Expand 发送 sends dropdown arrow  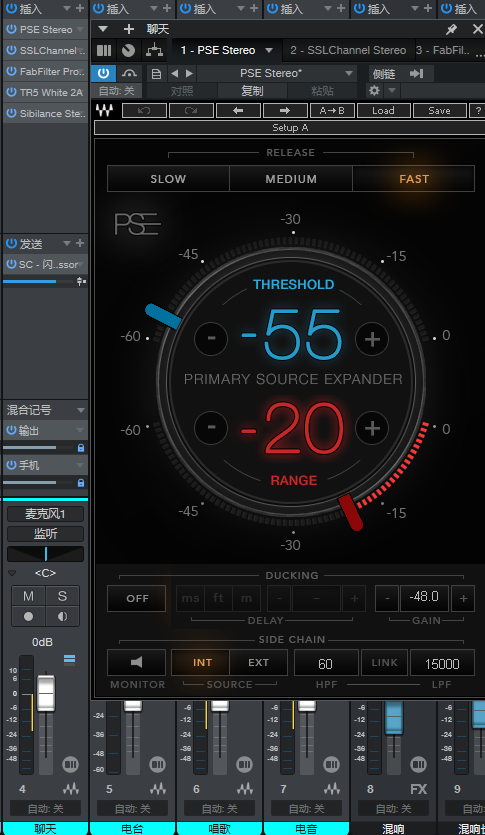[67, 244]
